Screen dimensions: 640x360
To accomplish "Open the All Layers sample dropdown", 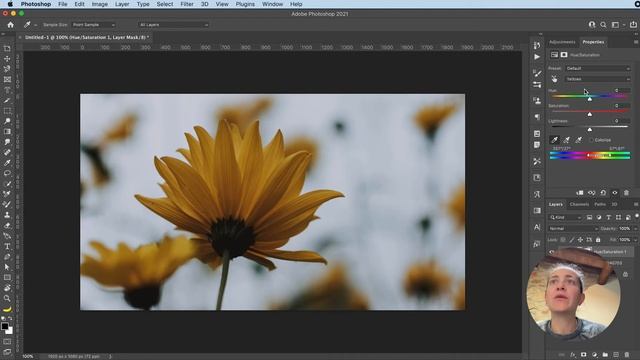I will (173, 25).
